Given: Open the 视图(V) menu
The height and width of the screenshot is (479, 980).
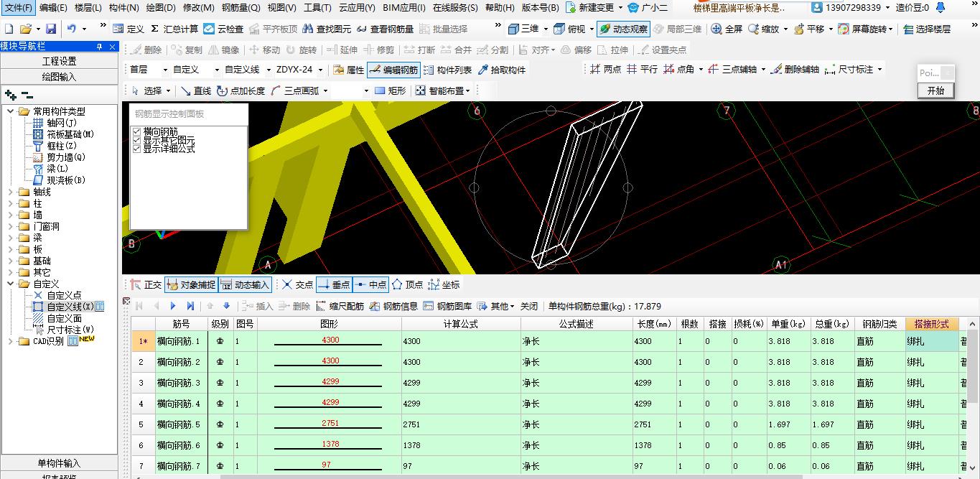Looking at the screenshot, I should [281, 8].
